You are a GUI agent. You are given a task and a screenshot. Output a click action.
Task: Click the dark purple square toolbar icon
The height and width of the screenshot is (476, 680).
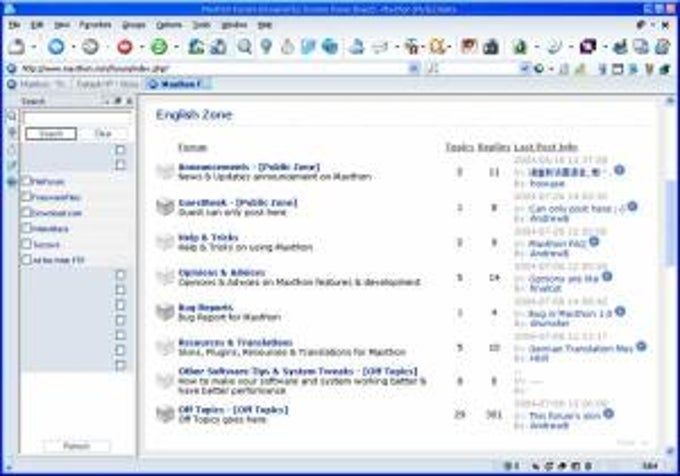(x=588, y=46)
